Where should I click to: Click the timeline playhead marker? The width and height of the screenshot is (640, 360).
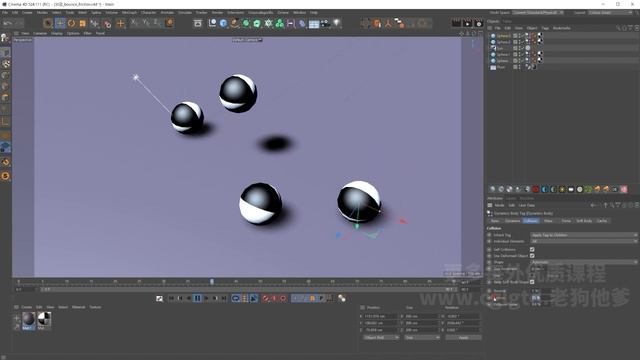point(211,282)
